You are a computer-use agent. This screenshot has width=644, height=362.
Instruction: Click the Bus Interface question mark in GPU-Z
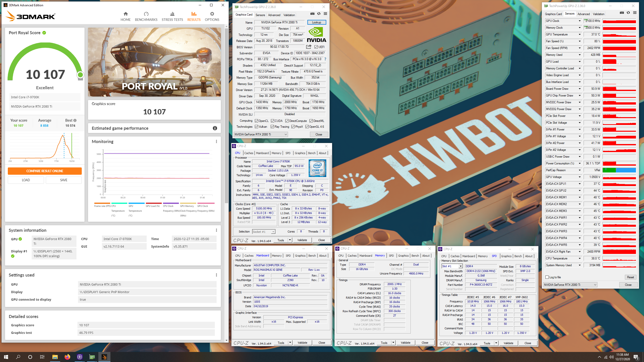325,59
